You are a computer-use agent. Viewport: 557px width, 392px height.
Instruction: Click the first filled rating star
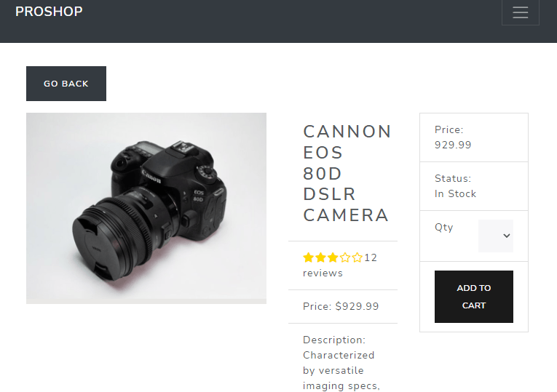[308, 257]
